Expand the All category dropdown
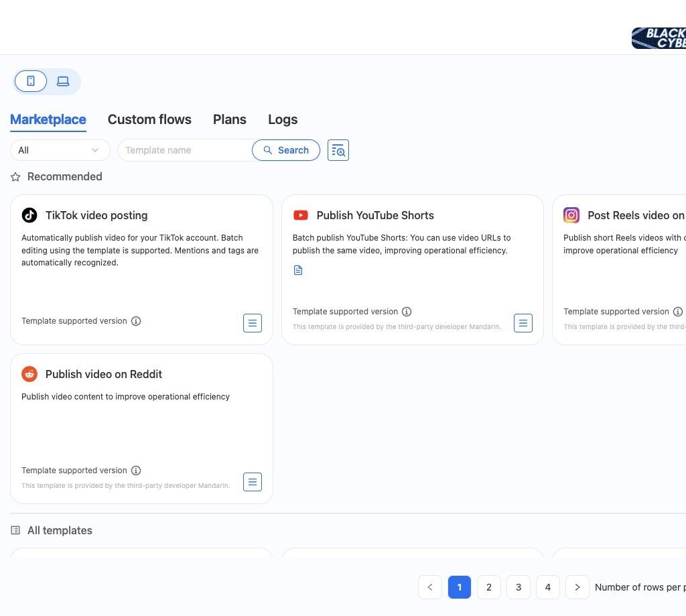686x616 pixels. 60,150
